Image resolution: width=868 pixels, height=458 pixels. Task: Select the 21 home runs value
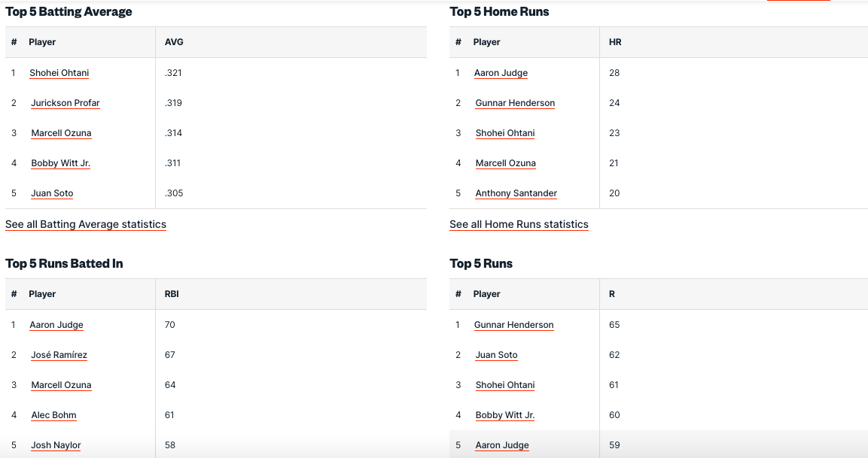click(614, 163)
